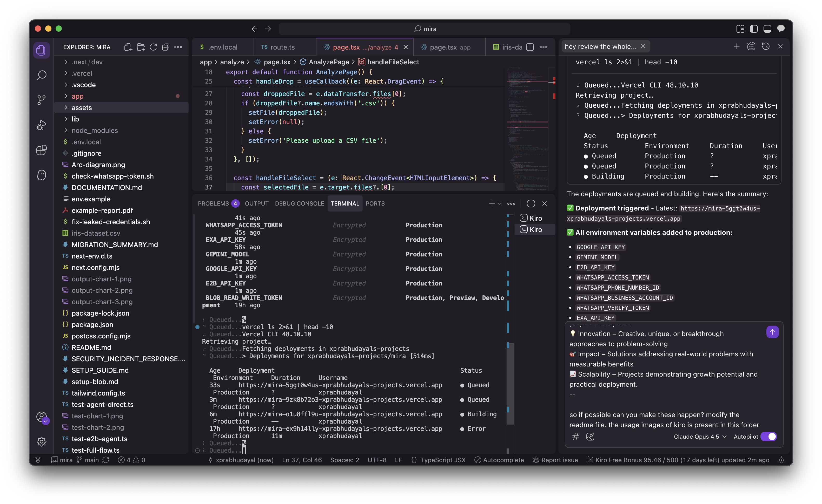Open the Search view in activity bar
822x504 pixels.
[x=41, y=75]
